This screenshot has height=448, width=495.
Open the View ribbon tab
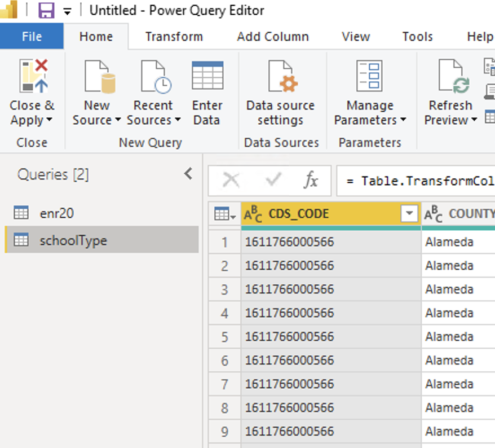[356, 37]
